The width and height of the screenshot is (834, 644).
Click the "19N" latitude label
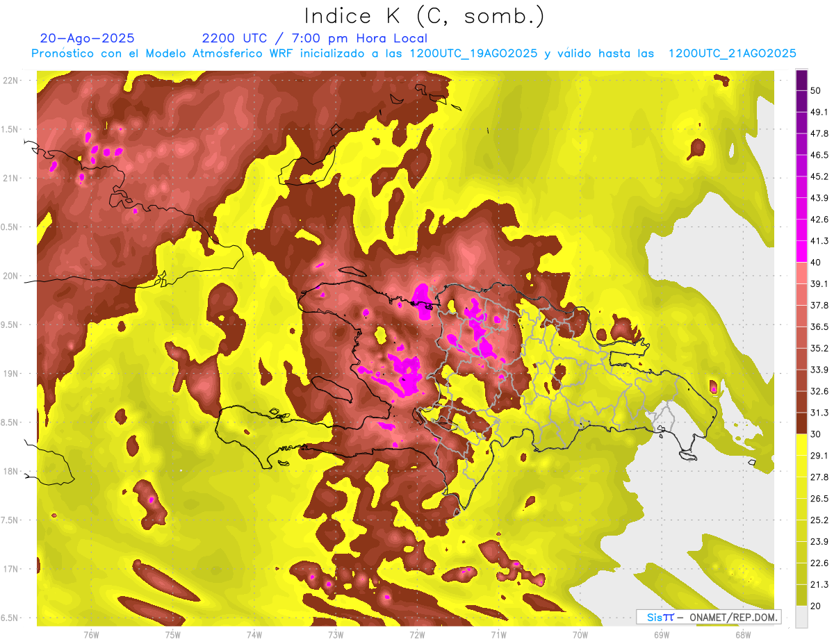pyautogui.click(x=10, y=374)
